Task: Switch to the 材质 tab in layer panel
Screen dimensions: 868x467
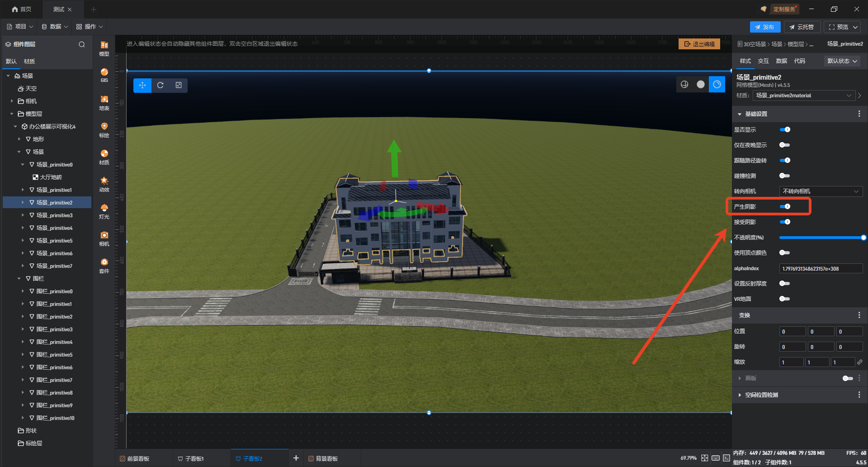Action: (x=29, y=62)
